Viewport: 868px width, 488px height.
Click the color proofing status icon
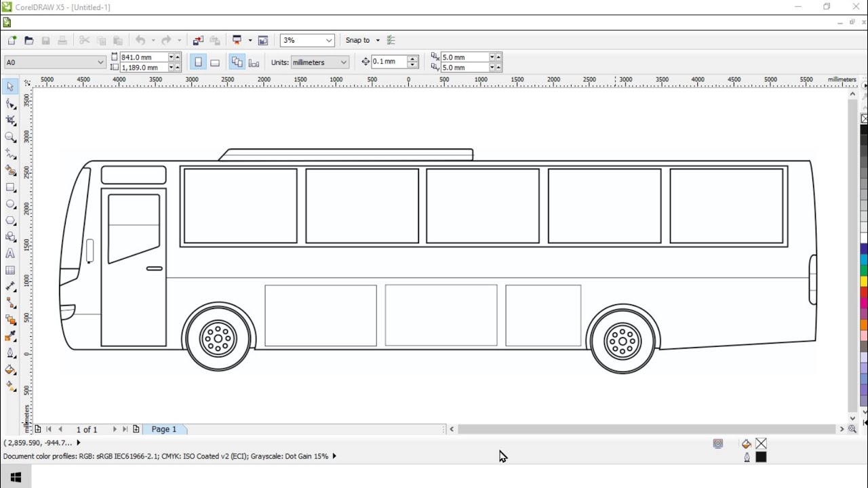point(718,444)
